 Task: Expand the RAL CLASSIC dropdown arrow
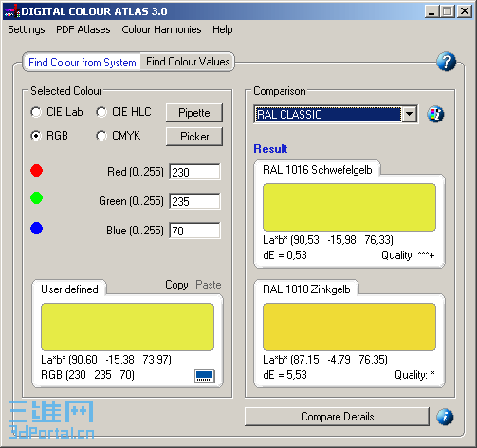(x=409, y=114)
